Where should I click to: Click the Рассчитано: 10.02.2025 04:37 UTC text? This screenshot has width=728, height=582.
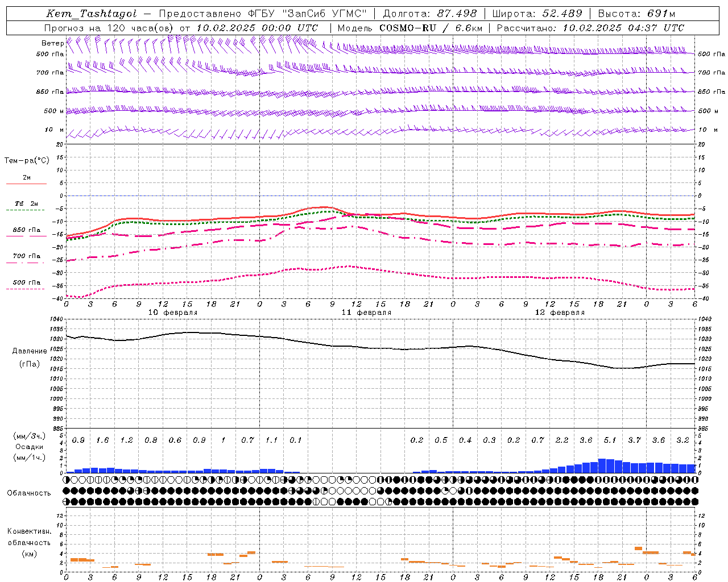pyautogui.click(x=590, y=28)
